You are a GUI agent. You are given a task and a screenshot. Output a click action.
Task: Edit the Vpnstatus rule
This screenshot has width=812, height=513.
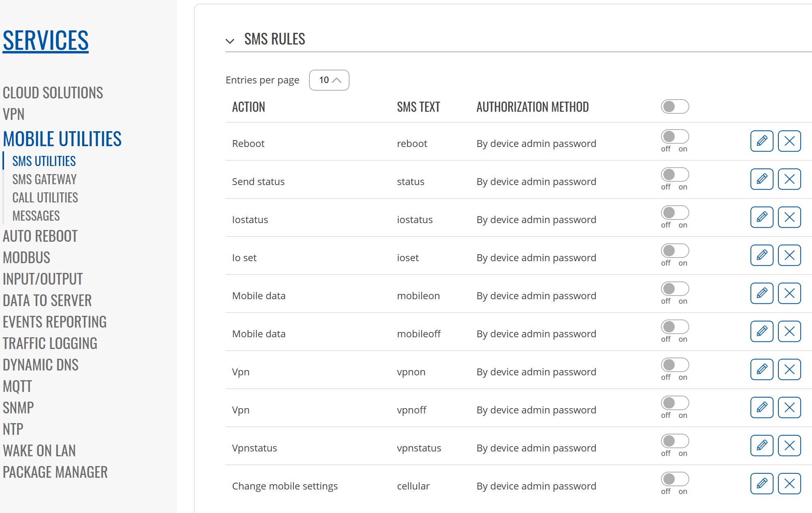(x=761, y=445)
